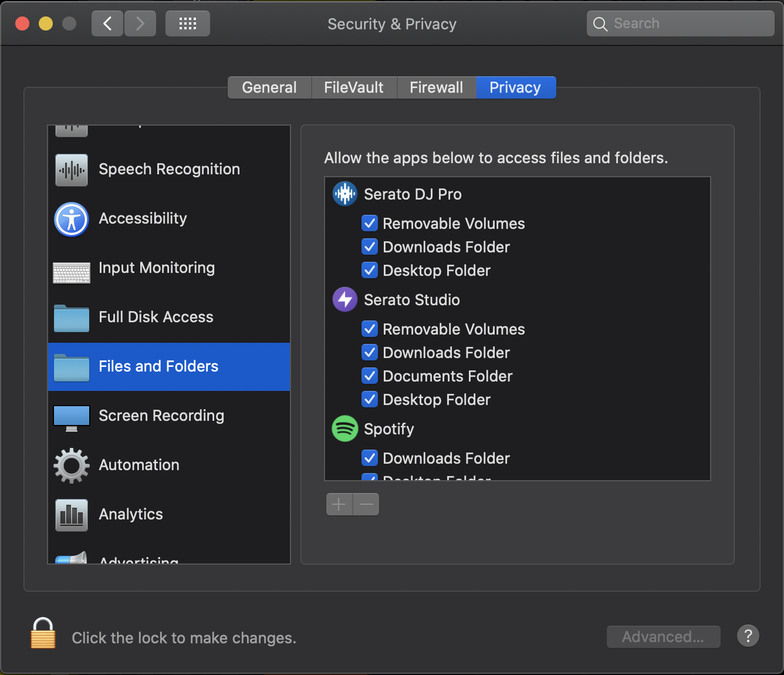
Task: Click the Speech Recognition waveform icon
Action: point(72,170)
